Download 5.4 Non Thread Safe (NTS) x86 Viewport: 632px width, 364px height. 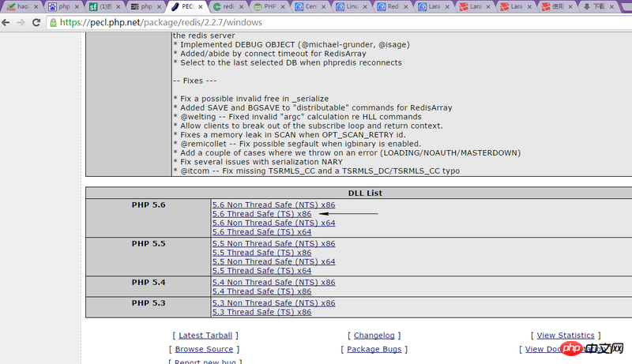(x=273, y=282)
